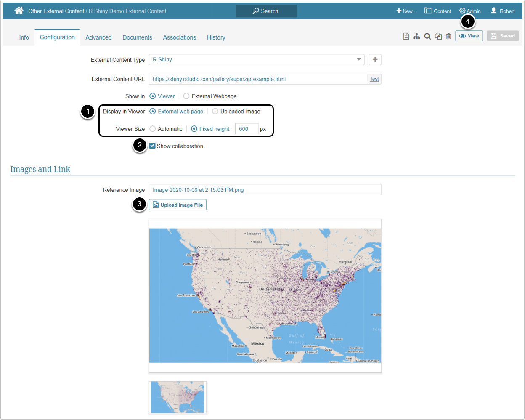525x420 pixels.
Task: Click the trash delete icon
Action: point(449,36)
